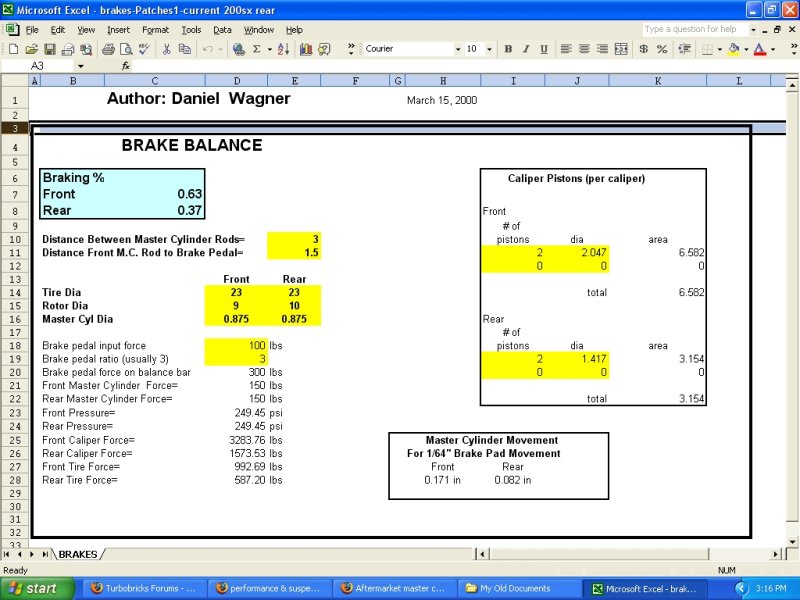Click the Name Box showing A3
The image size is (800, 600).
[x=37, y=66]
